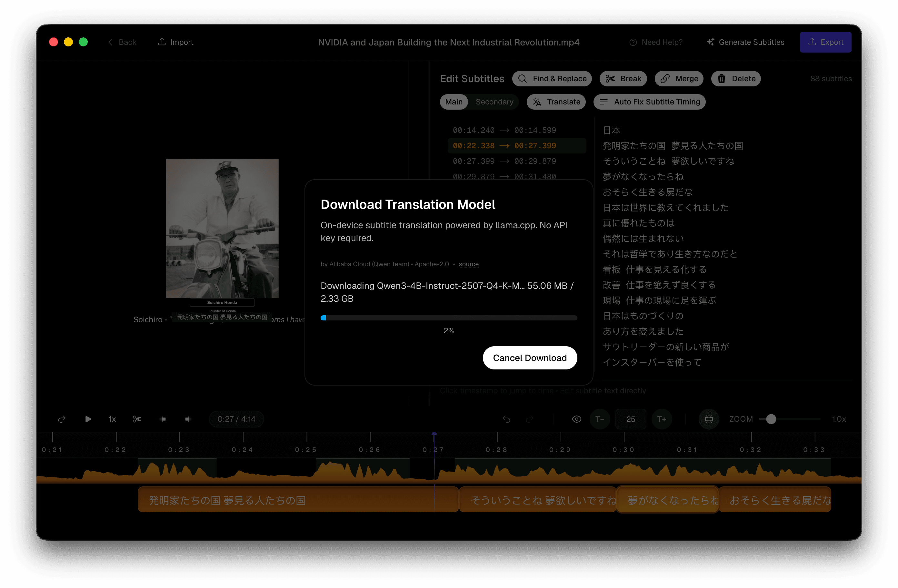Screen dimensions: 898x588
Task: Edit subtitle あり方を変えました
Action: tap(643, 331)
